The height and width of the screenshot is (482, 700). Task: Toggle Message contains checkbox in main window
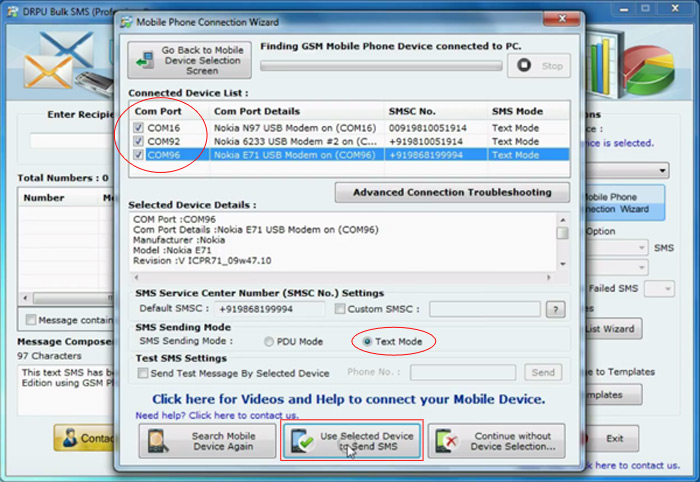coord(31,320)
